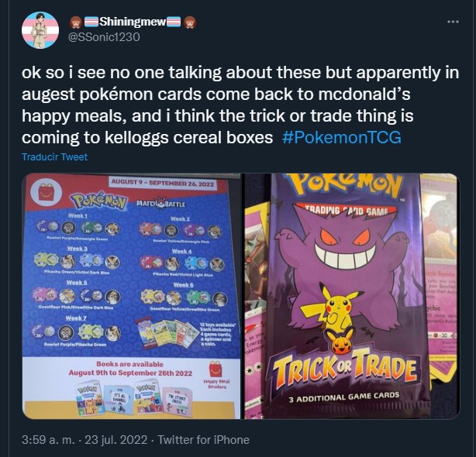Screen dimensions: 476x457
Task: Click the girl emoji before the username
Action: click(x=74, y=22)
